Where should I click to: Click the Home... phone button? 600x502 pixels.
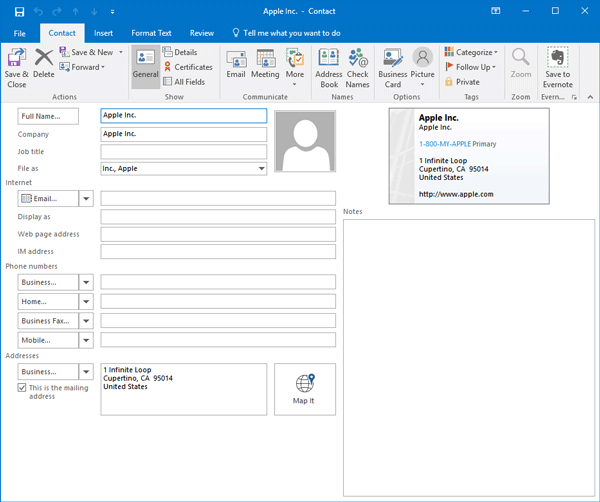click(x=48, y=302)
